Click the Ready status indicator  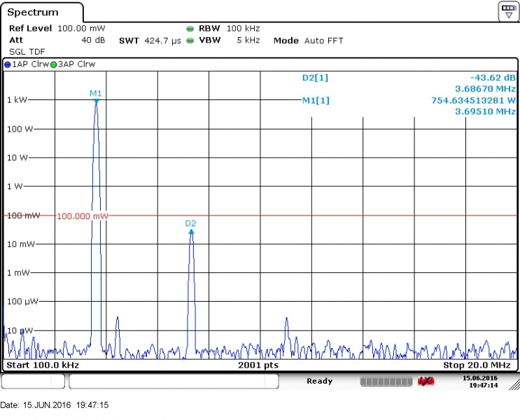(x=319, y=381)
